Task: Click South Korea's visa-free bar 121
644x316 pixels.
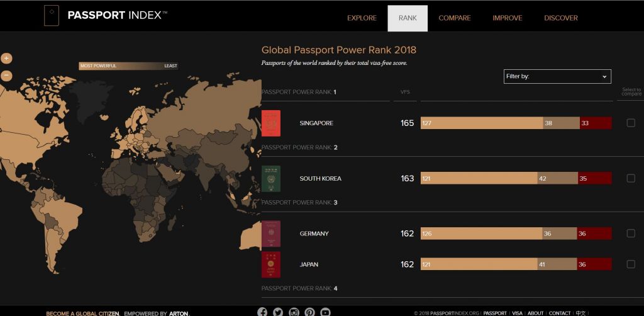Action: [x=479, y=178]
